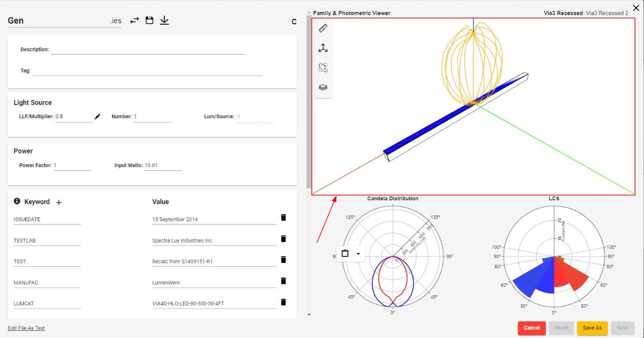Save the IES file using the floppy disk icon

coord(149,20)
